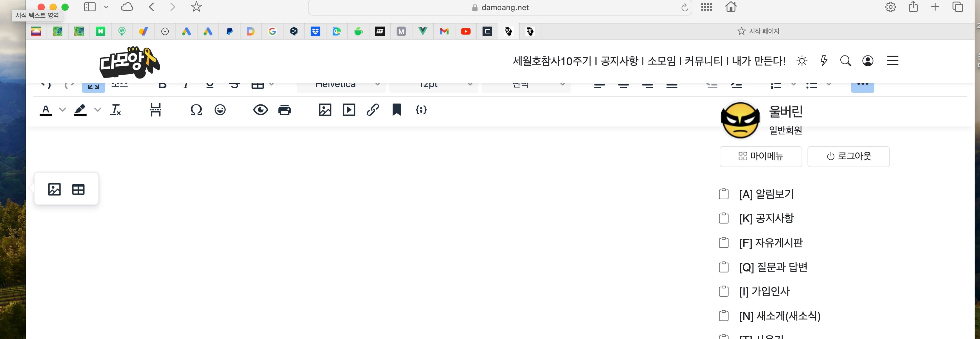The image size is (980, 339).
Task: Click the Wolverine profile avatar
Action: point(740,120)
